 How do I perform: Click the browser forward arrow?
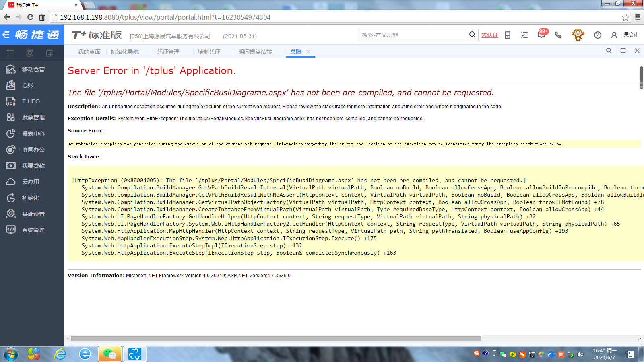pyautogui.click(x=19, y=17)
